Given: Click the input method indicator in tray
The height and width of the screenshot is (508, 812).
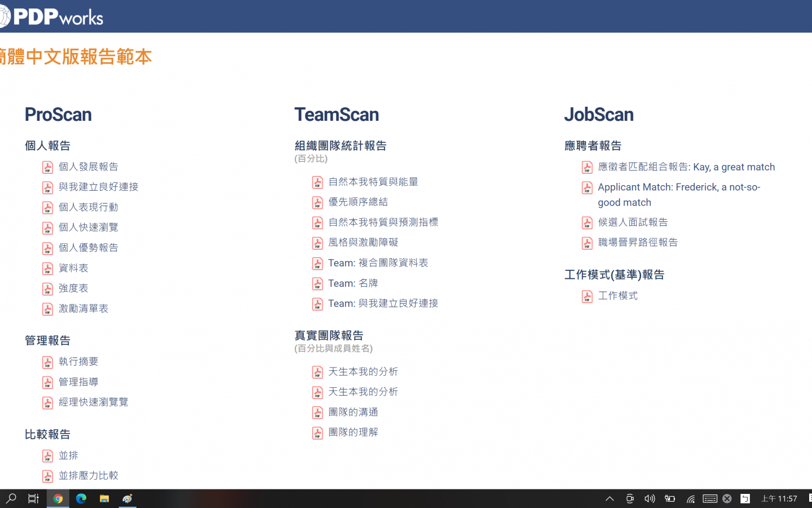Looking at the screenshot, I should click(745, 498).
